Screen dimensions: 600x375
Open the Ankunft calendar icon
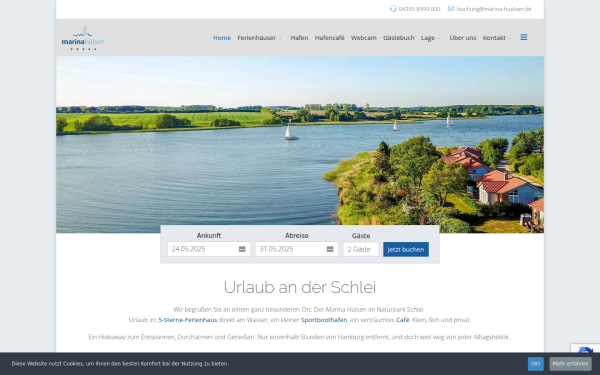point(242,249)
